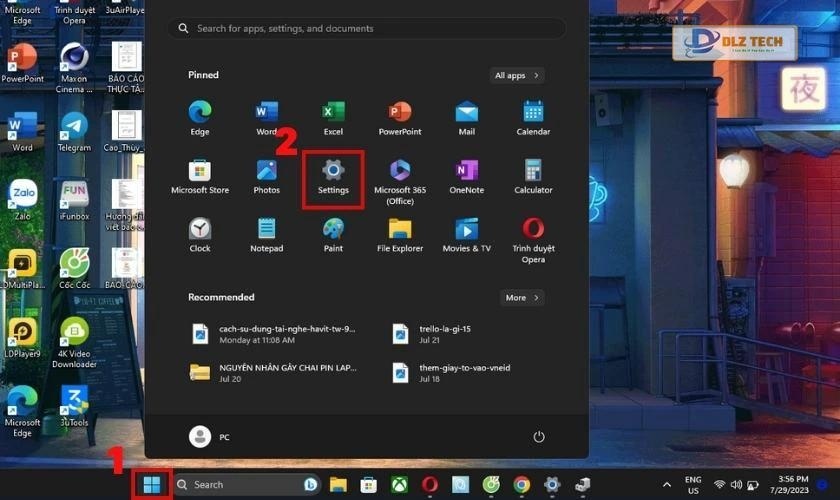Open Settings gear on the taskbar

(x=552, y=485)
